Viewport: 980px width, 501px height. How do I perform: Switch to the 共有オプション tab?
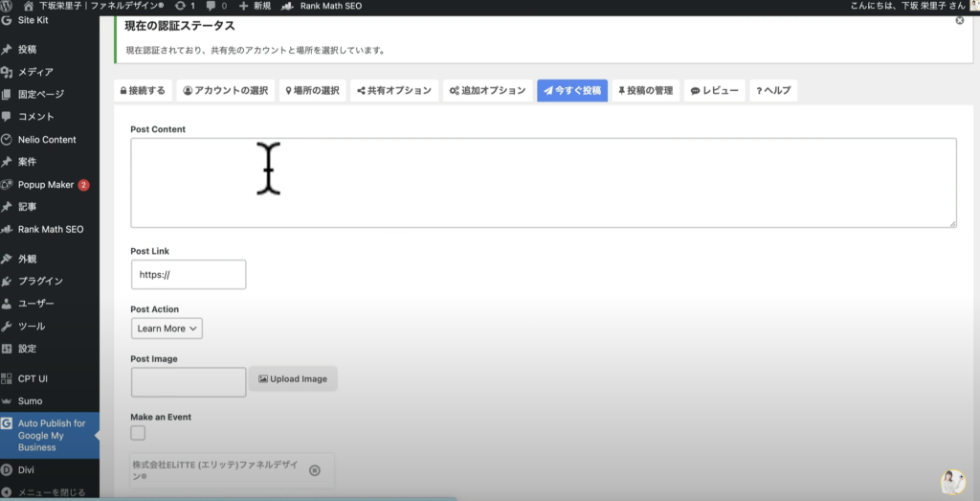point(393,91)
